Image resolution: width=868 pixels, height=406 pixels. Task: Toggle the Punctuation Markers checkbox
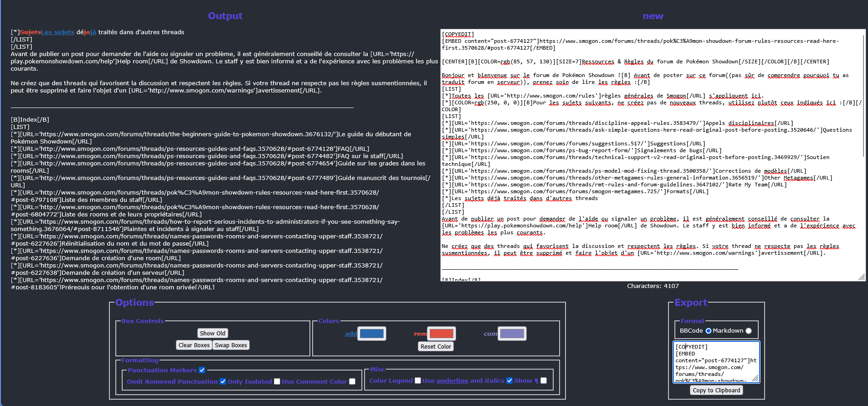202,370
